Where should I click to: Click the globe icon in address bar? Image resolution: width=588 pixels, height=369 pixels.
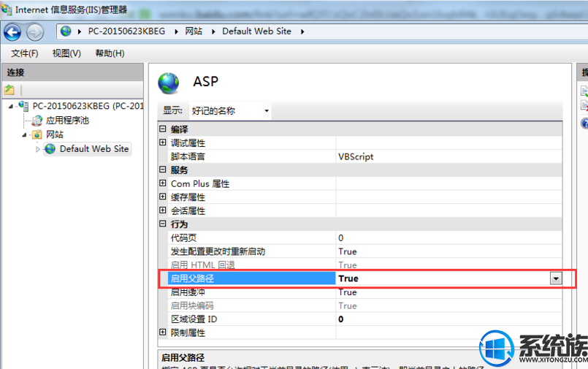(x=66, y=31)
